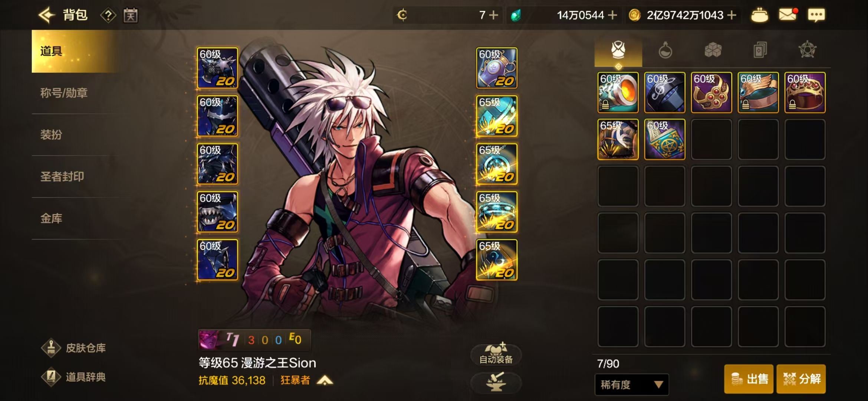
Task: Select 金库 in the left menu
Action: point(51,218)
